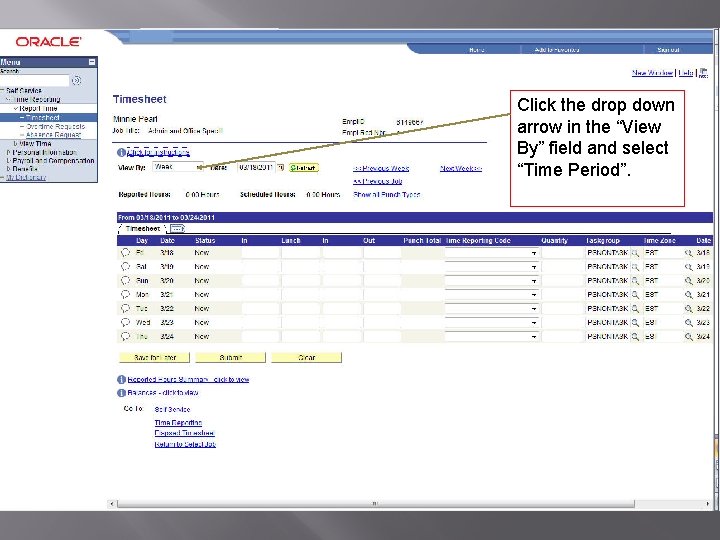Click Time Zone lookup magnifier for Mon 3/21
720x540 pixels.
[x=688, y=295]
